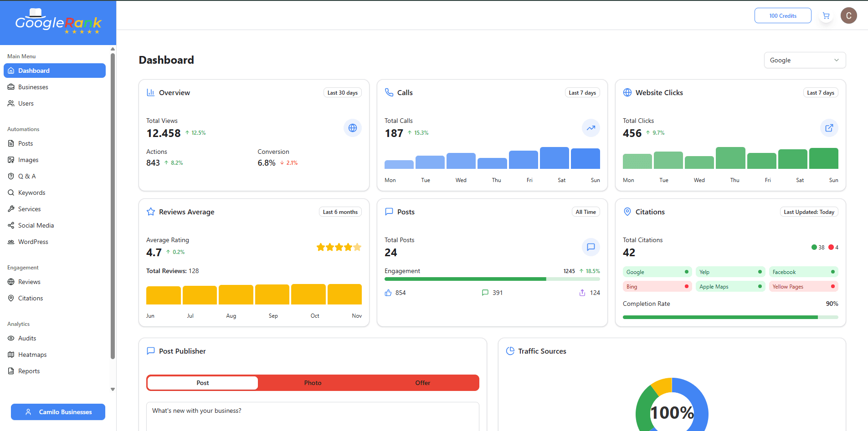Screen dimensions: 868x431
Task: Click the pie chart icon beside Traffic Sources
Action: tap(510, 351)
